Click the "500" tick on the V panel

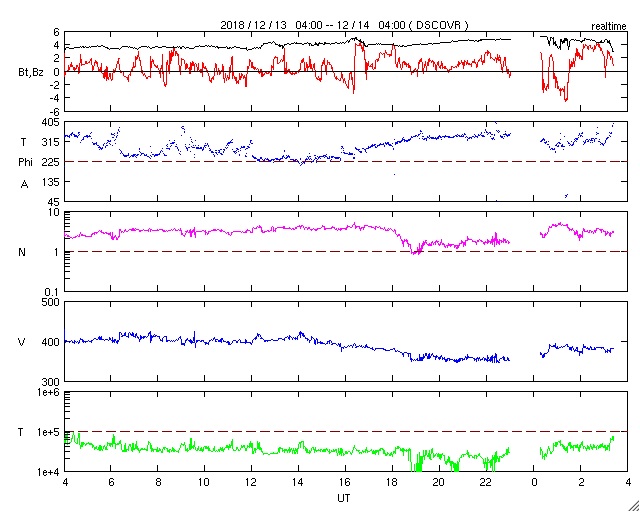coord(51,302)
